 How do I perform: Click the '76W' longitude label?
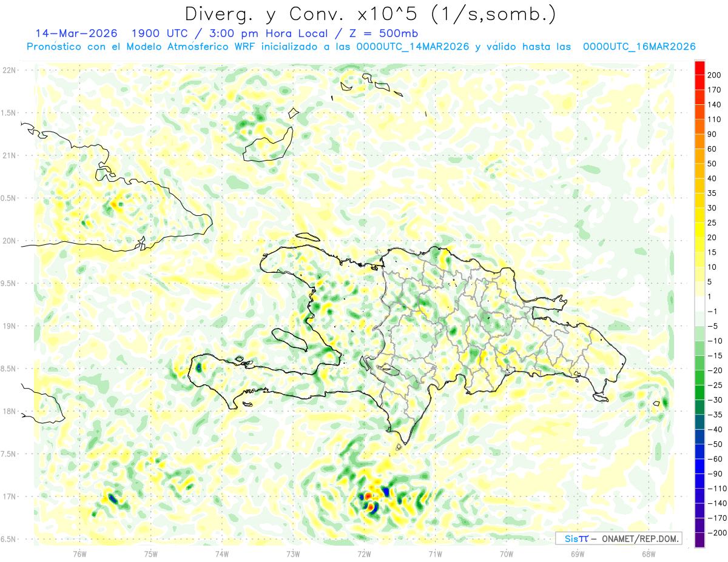pyautogui.click(x=79, y=554)
